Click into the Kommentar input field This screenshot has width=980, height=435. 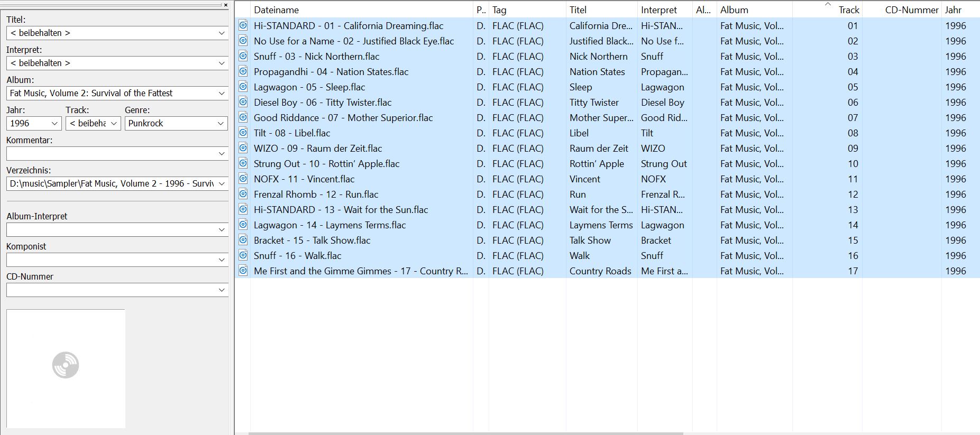[111, 153]
